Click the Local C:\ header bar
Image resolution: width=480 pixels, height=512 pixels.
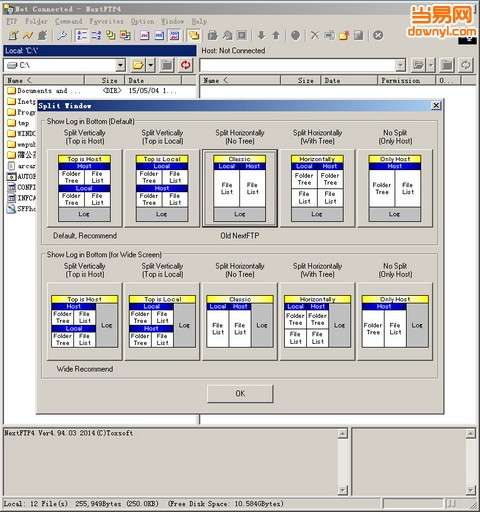coord(100,51)
